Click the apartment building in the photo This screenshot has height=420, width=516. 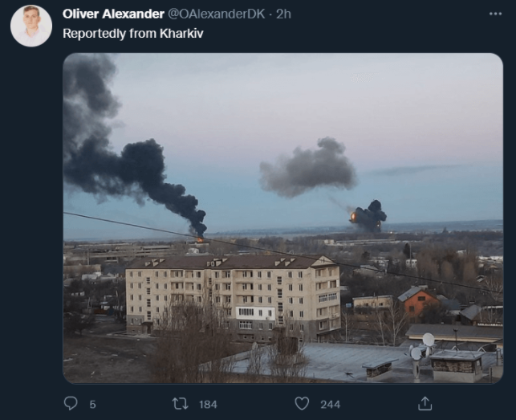tap(233, 297)
